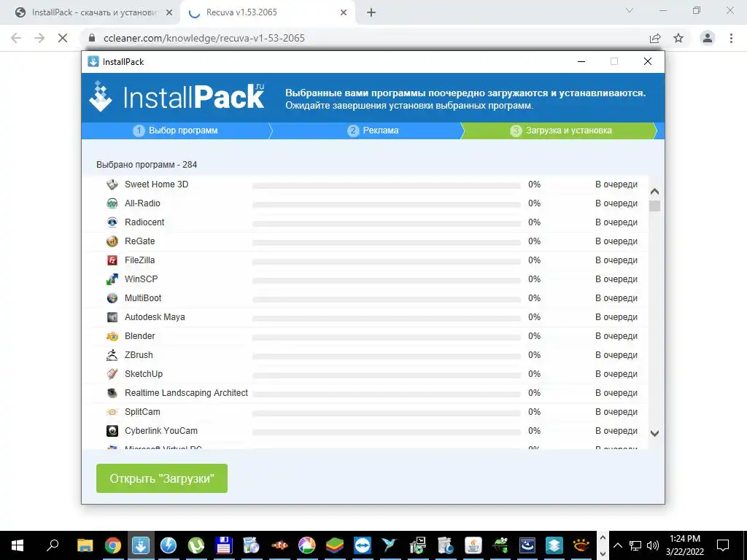Click Blender progress bar

[387, 338]
